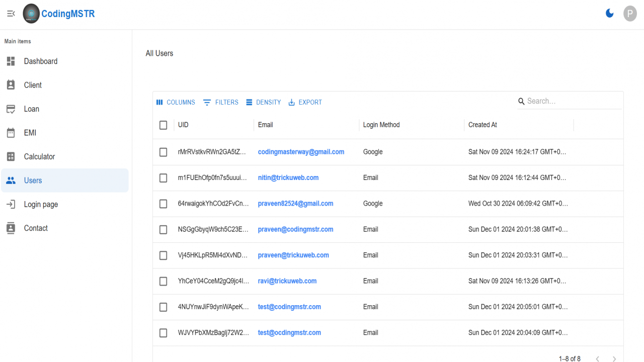Click the UID cell starting with Vj45HKLpR5Mi4dXvND
This screenshot has width=644, height=362.
214,255
